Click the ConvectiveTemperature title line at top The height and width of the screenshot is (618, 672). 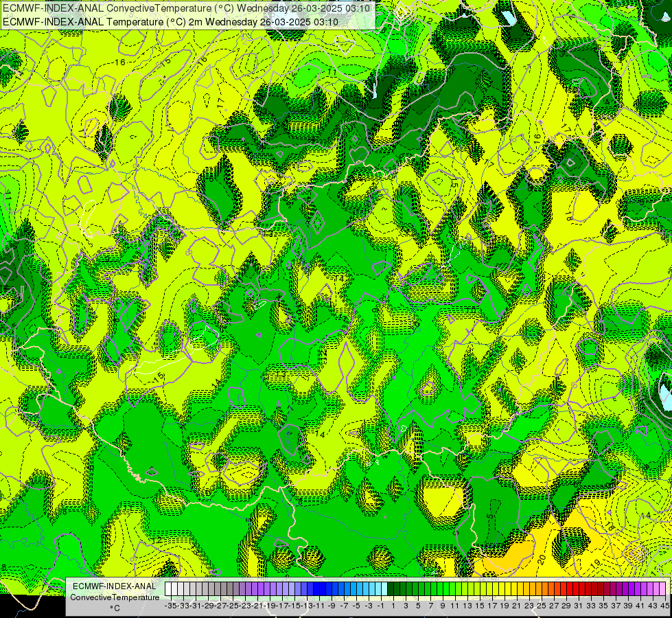coord(187,8)
